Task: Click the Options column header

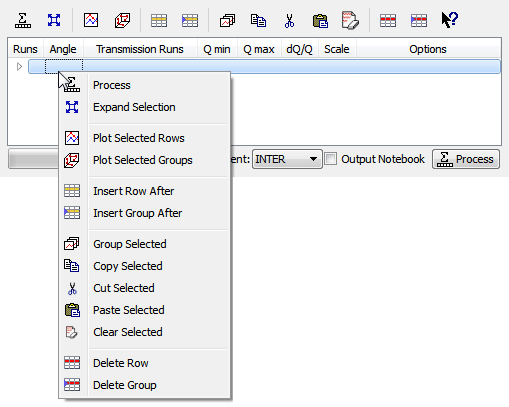Action: (428, 49)
